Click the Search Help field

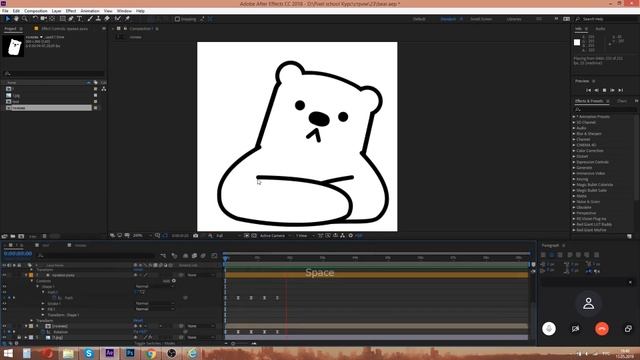(x=608, y=19)
